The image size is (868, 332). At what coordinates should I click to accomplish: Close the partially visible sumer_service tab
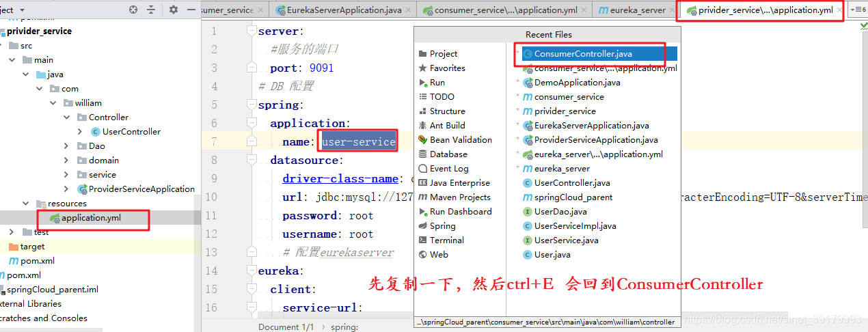(x=261, y=10)
